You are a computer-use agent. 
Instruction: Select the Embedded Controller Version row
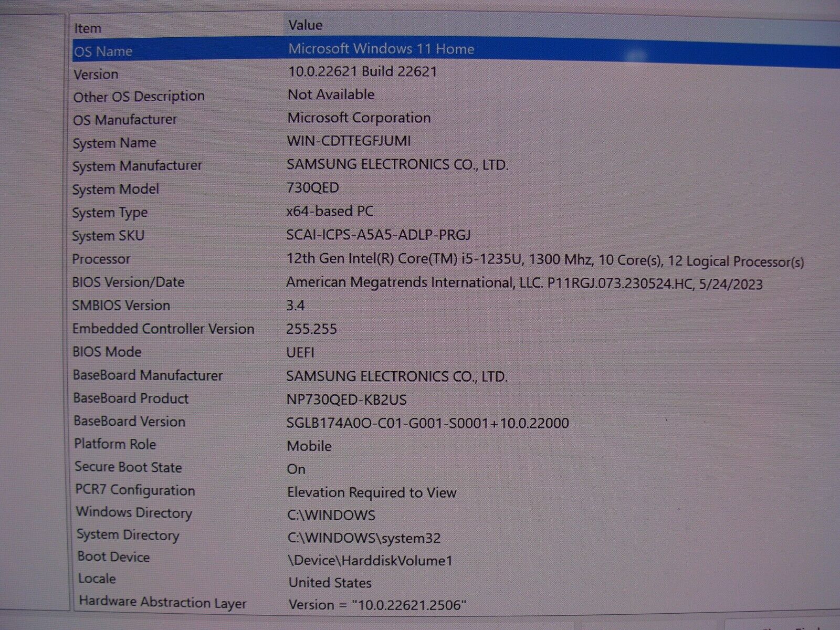click(x=163, y=329)
